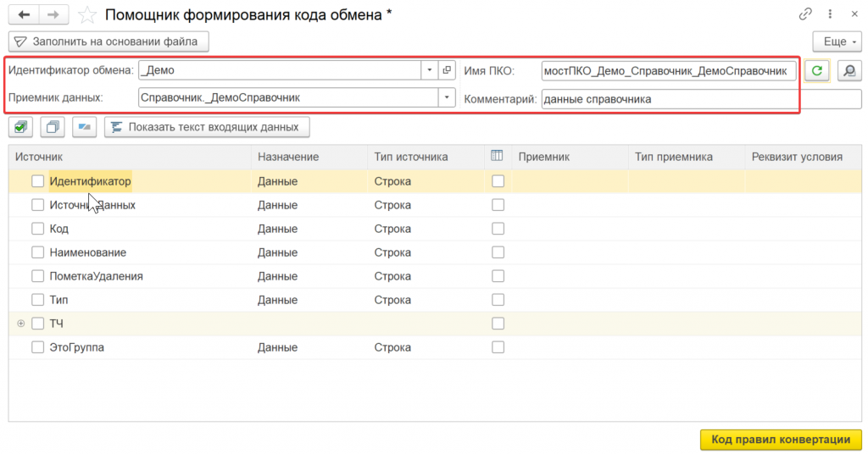Tick the checkbox next to Идентификатор
This screenshot has height=454, width=868.
coord(37,181)
